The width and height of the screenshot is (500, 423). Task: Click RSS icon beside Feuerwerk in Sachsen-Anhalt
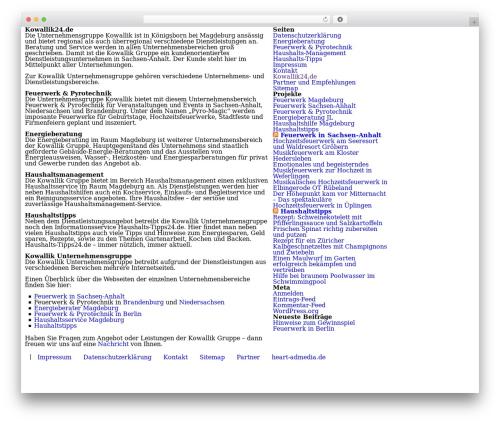(x=276, y=135)
